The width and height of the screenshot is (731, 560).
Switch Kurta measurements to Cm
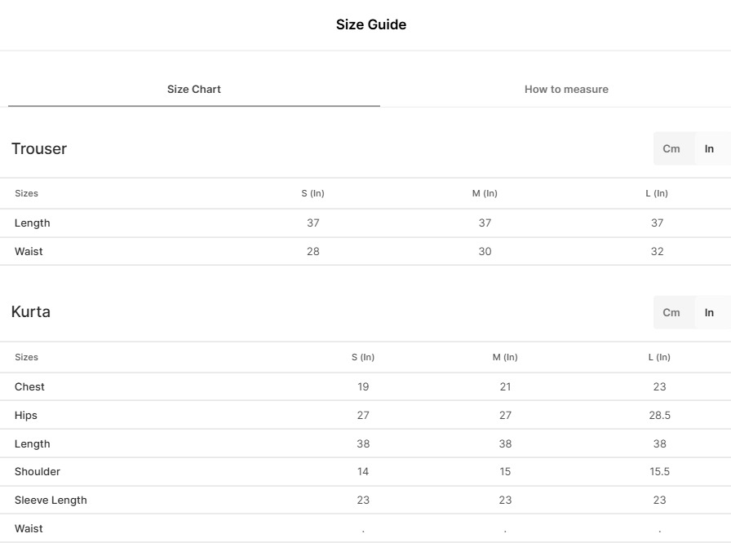click(x=671, y=312)
